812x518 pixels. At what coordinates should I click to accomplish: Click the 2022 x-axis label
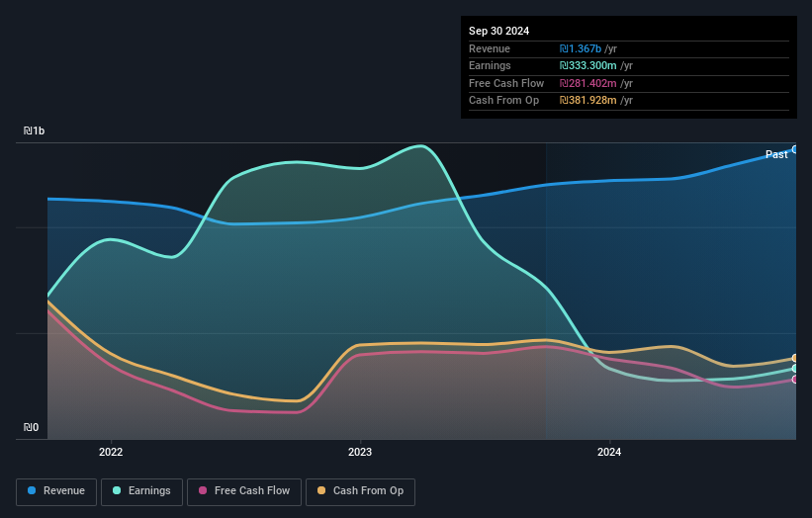[111, 452]
